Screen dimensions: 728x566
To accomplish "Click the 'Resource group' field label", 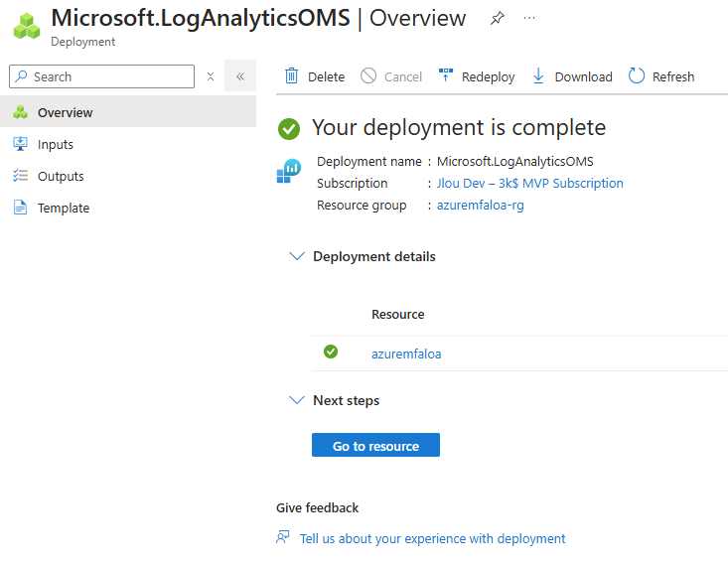I will [362, 206].
